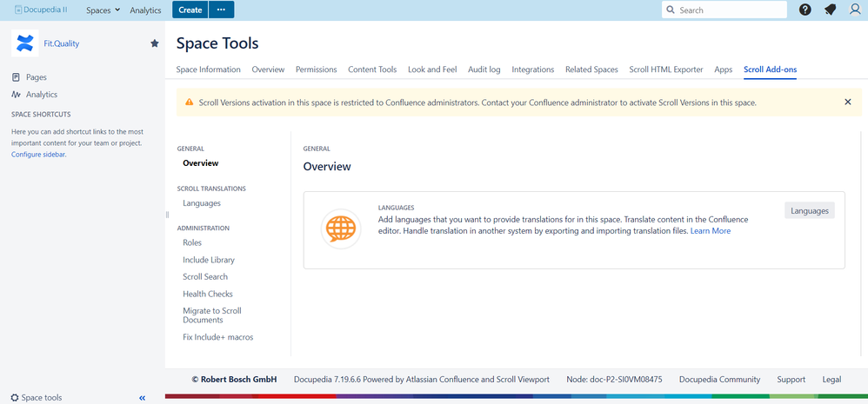Image resolution: width=868 pixels, height=404 pixels.
Task: Open the help question mark icon
Action: tap(805, 10)
